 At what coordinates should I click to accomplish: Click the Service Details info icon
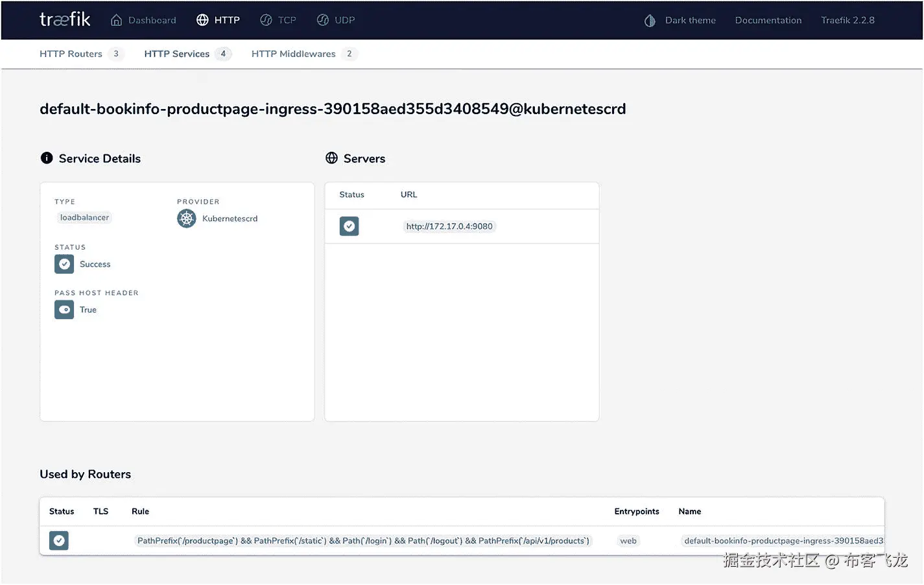point(47,158)
